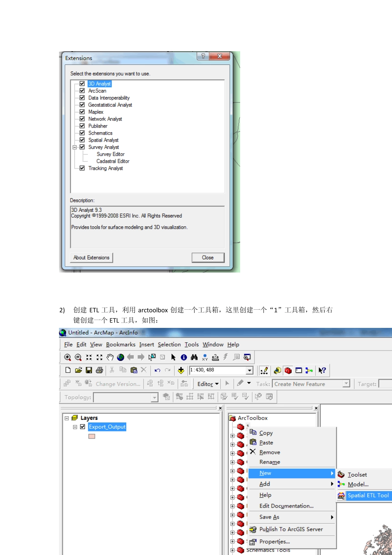
Task: Uncheck the 3D Analyst extension
Action: click(82, 84)
